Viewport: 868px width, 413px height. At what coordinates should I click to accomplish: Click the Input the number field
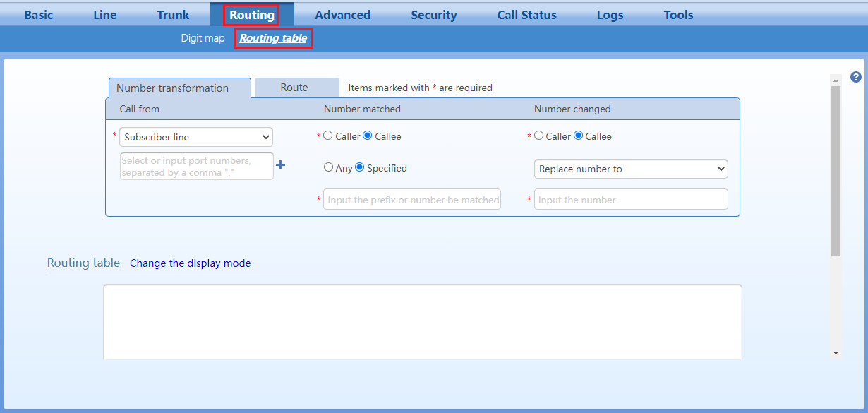631,200
